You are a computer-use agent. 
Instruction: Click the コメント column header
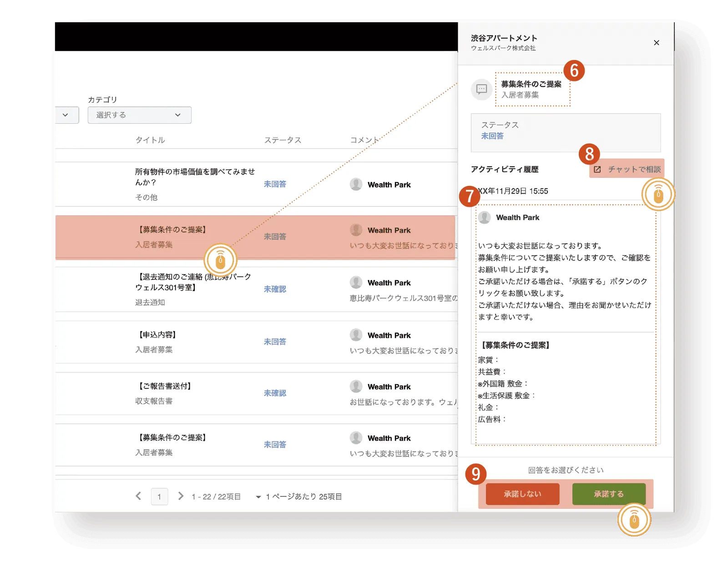pos(364,140)
